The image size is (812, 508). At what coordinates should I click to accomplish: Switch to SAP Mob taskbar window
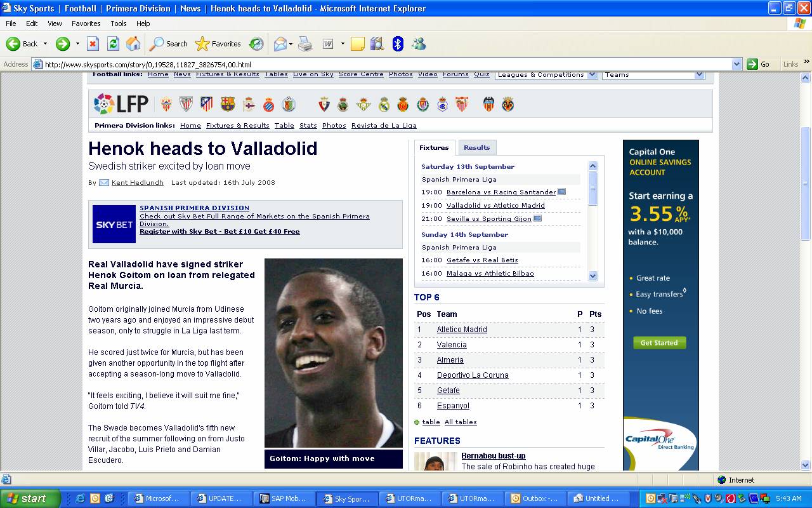pos(284,498)
